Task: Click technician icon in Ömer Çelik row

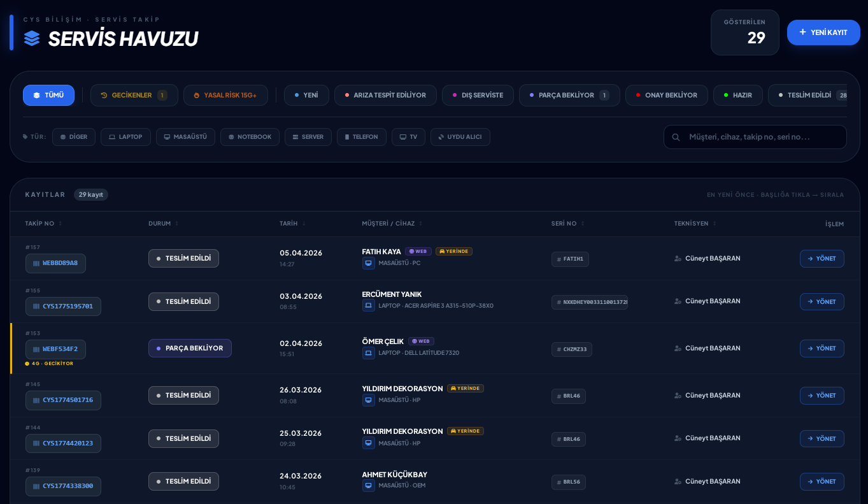Action: pos(678,349)
